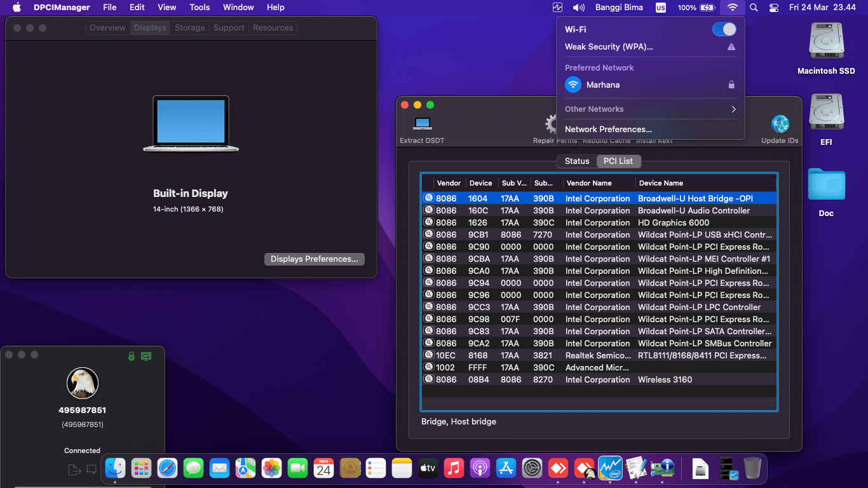Click the US input source indicator
This screenshot has height=488, width=868.
pos(661,8)
